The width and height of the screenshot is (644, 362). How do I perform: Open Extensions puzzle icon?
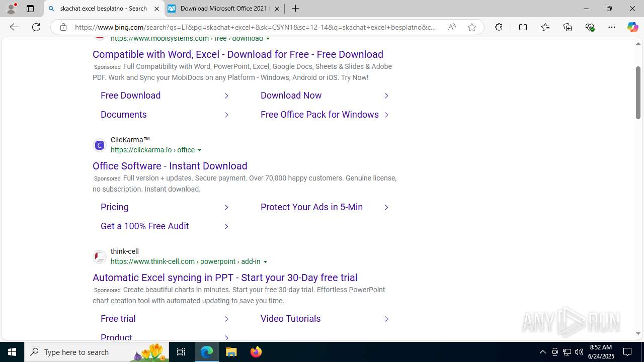pos(499,27)
